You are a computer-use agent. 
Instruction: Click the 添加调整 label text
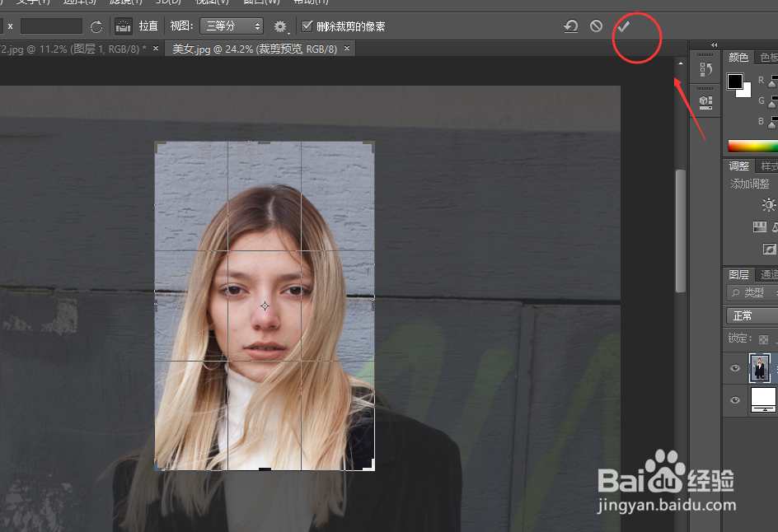749,184
